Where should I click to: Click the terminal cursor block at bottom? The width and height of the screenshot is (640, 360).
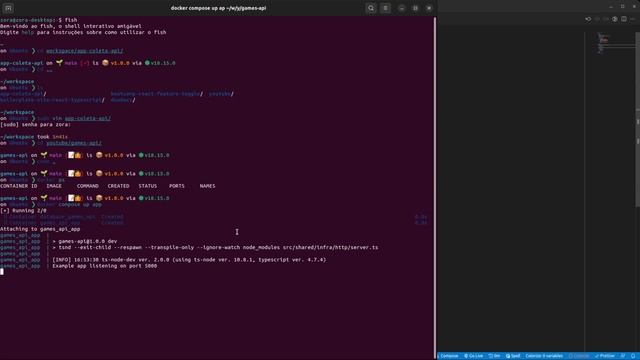[2, 272]
